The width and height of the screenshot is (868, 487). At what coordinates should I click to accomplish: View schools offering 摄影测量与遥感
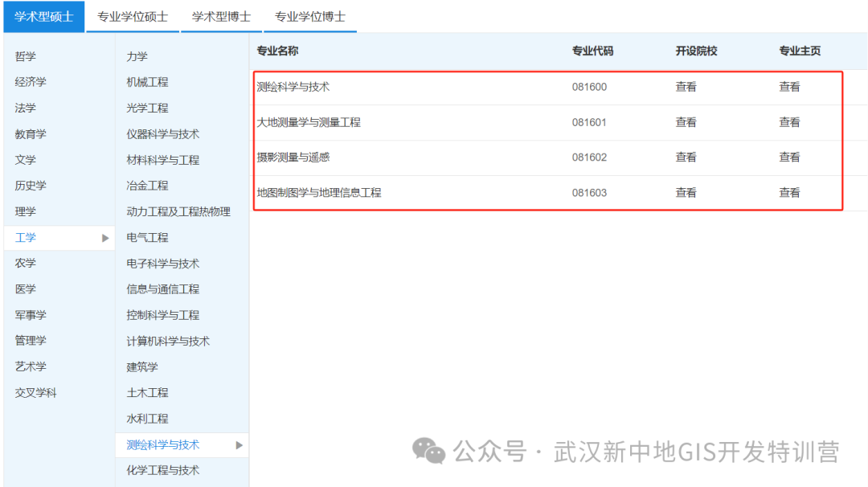(x=686, y=158)
